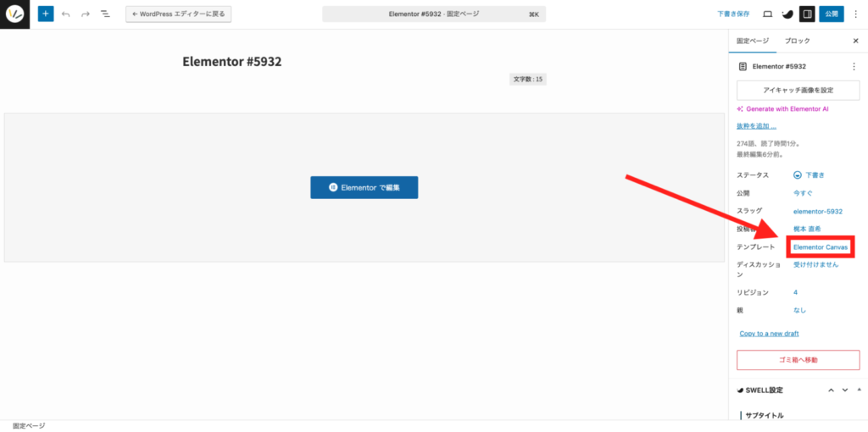This screenshot has width=868, height=432.
Task: Click the 抜粋を追加 link
Action: pos(756,126)
